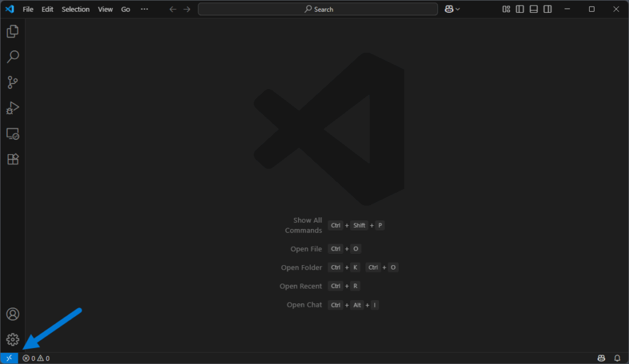Toggle the primary side bar
This screenshot has height=364, width=629.
point(520,9)
